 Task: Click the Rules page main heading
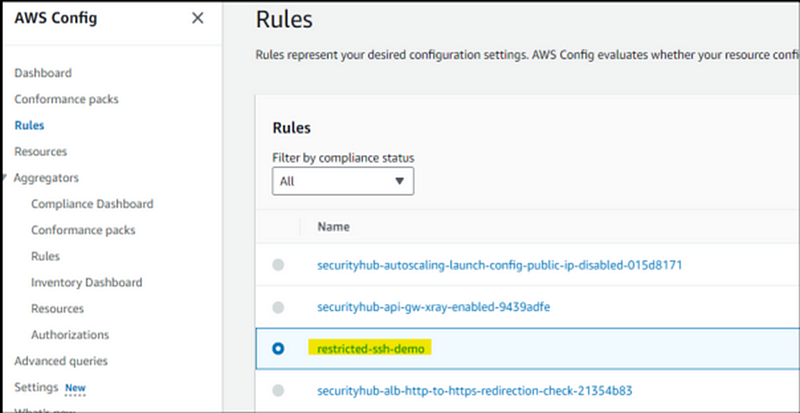click(284, 20)
